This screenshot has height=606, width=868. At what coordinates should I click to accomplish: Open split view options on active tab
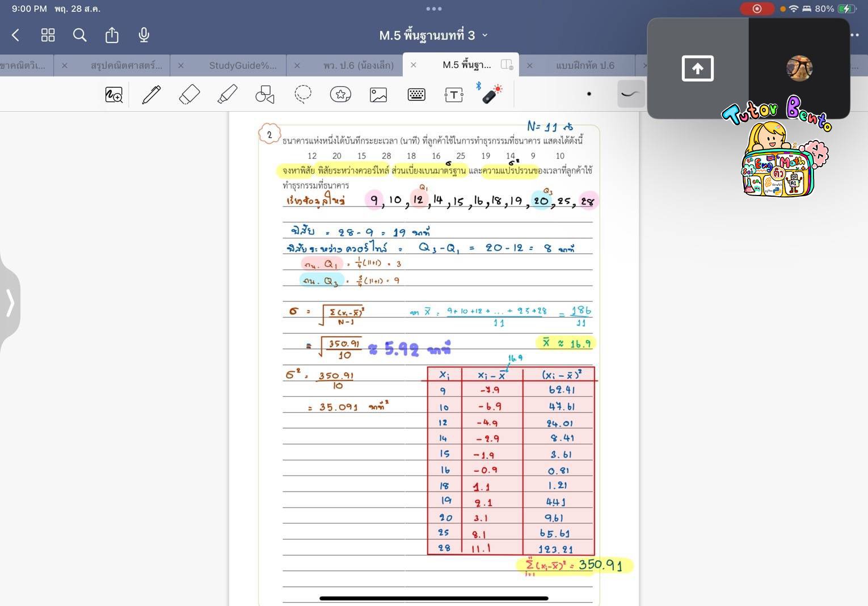click(507, 65)
